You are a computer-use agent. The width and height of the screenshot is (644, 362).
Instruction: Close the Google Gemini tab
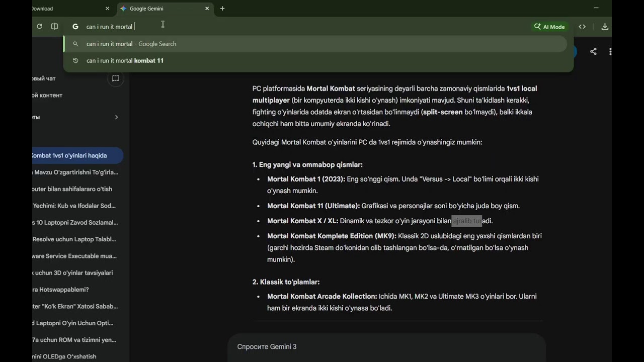point(207,9)
